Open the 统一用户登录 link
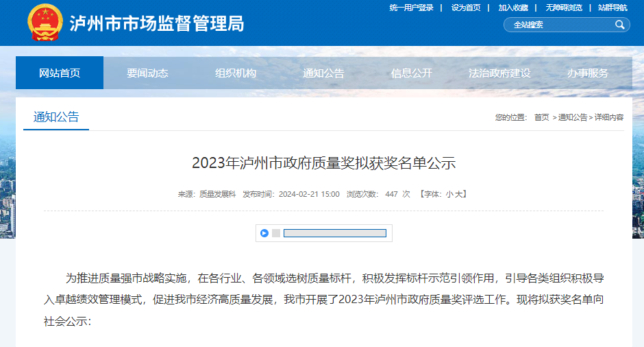Image resolution: width=644 pixels, height=347 pixels. point(411,8)
